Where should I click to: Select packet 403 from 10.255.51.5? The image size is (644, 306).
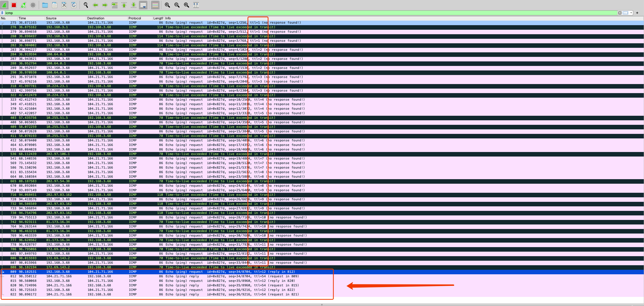coord(322,118)
